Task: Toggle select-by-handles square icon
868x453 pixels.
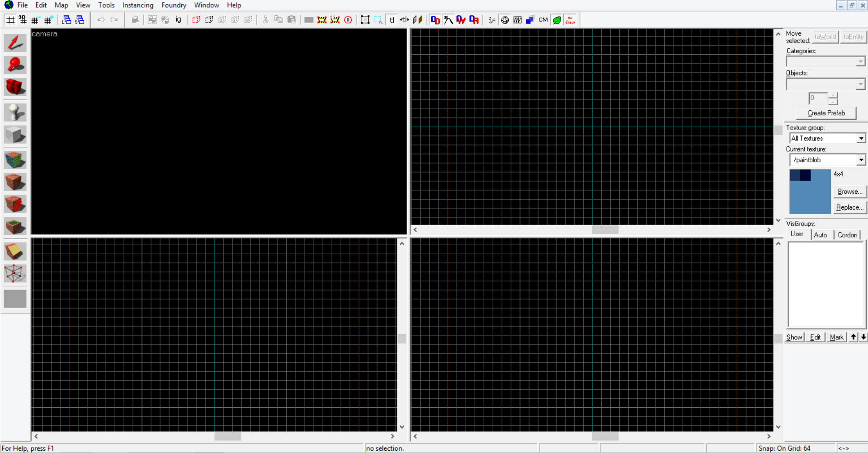Action: pyautogui.click(x=365, y=20)
